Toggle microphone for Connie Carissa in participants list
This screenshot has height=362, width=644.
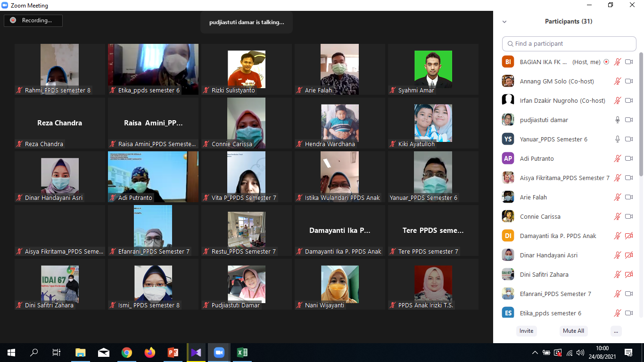pyautogui.click(x=617, y=216)
